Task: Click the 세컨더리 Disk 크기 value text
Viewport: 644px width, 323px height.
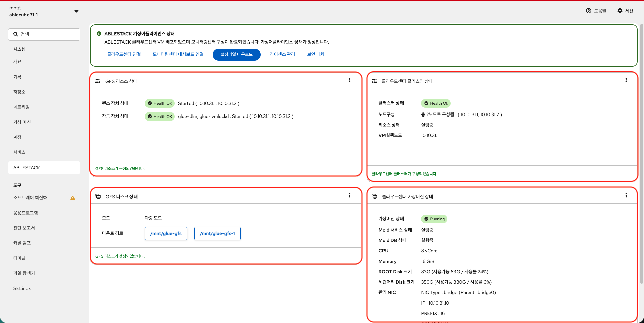Action: pos(456,282)
